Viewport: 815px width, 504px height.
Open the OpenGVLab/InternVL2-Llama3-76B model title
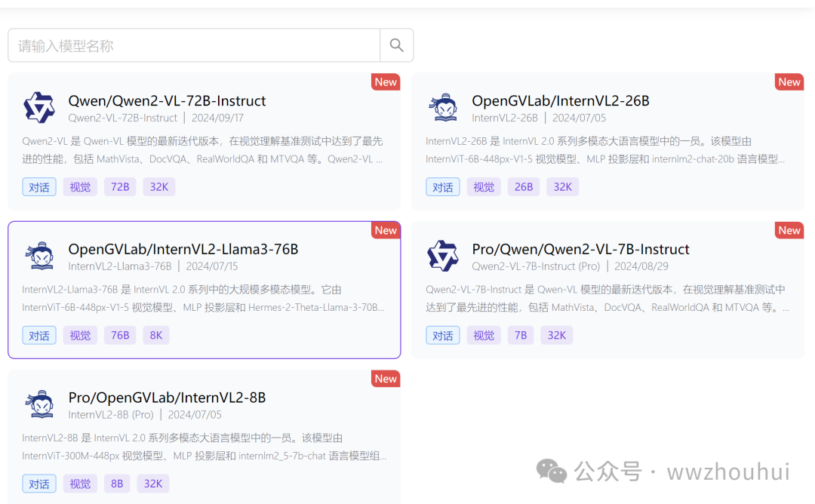183,250
